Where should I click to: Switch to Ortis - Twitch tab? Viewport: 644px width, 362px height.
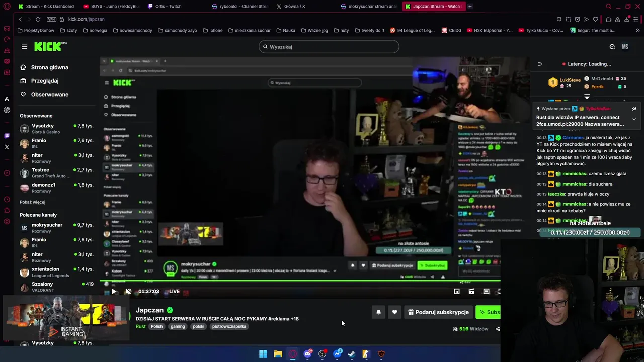(175, 6)
